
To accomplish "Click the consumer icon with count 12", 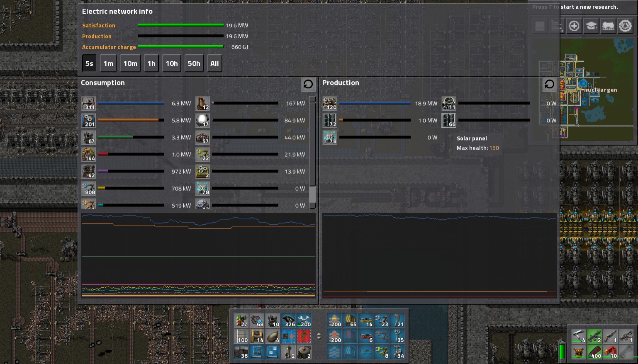I will (x=202, y=103).
